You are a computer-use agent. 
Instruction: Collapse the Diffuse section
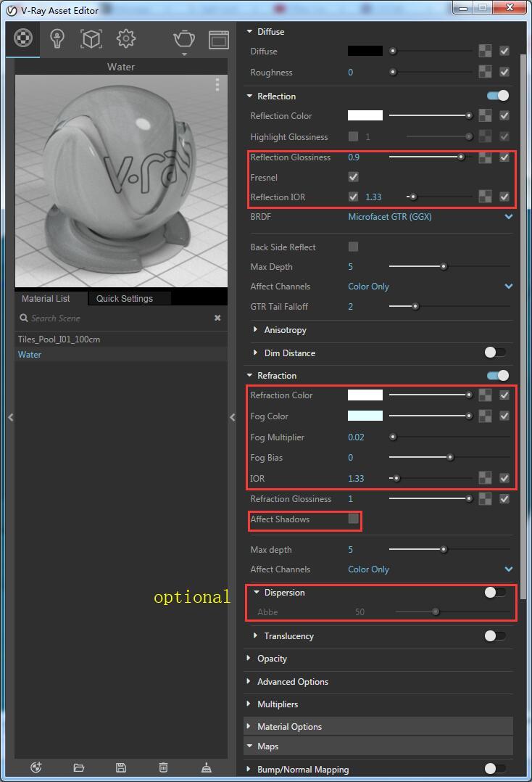point(249,31)
